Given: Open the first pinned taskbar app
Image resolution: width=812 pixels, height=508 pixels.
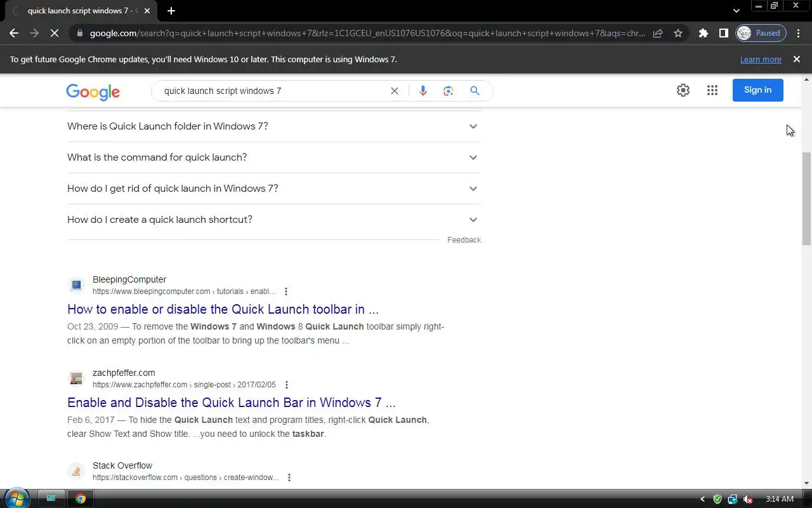Looking at the screenshot, I should [51, 498].
